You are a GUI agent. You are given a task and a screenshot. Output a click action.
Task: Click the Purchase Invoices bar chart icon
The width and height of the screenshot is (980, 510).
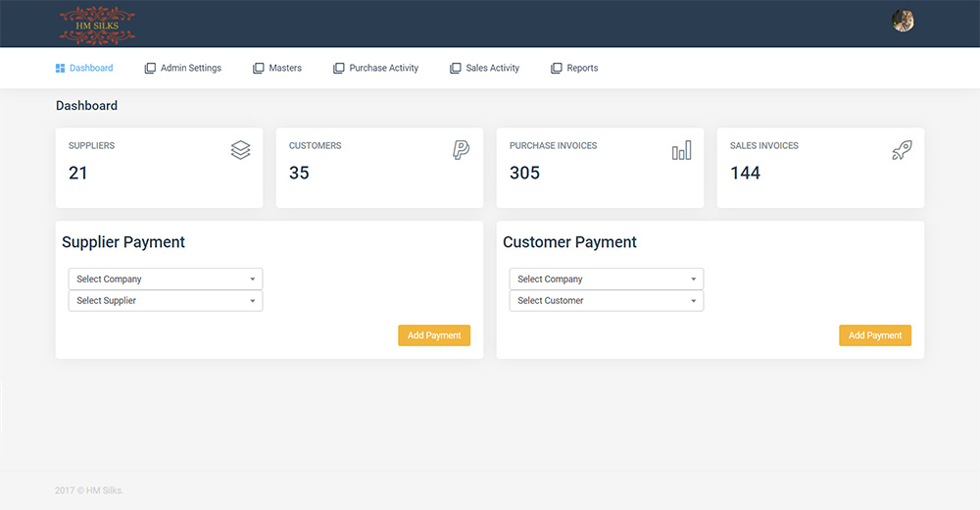point(681,150)
